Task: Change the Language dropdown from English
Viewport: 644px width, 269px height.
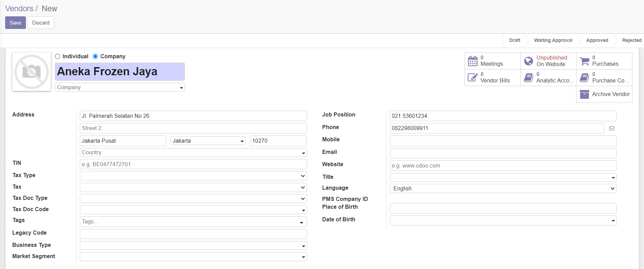Action: 503,188
